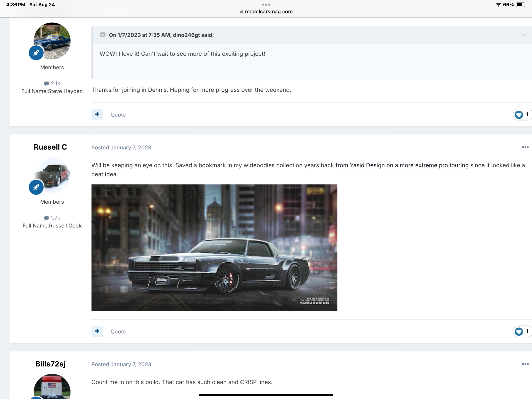Screen dimensions: 532x399
Task: Tap the Wi-Fi status icon
Action: (x=498, y=4)
